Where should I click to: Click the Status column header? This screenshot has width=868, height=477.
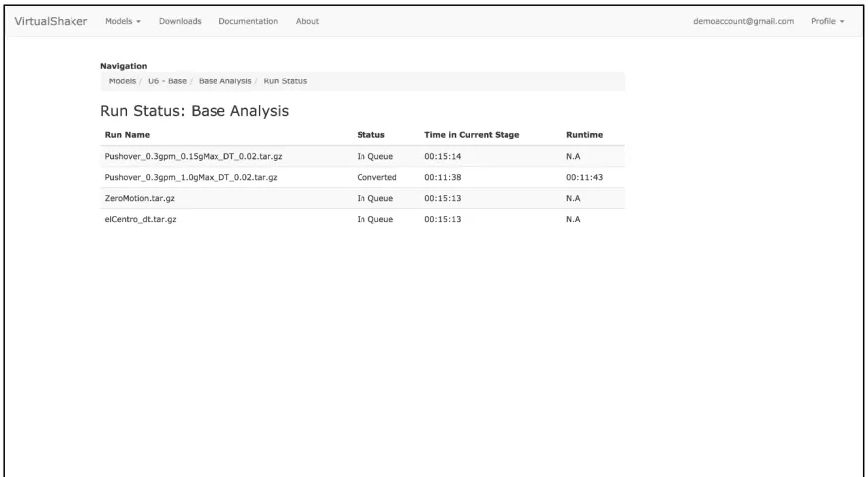370,134
